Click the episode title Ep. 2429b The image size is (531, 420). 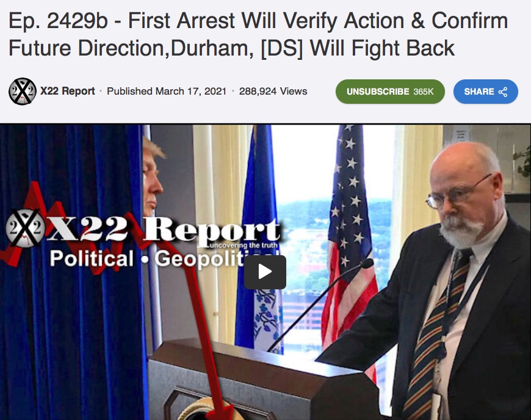(x=258, y=34)
